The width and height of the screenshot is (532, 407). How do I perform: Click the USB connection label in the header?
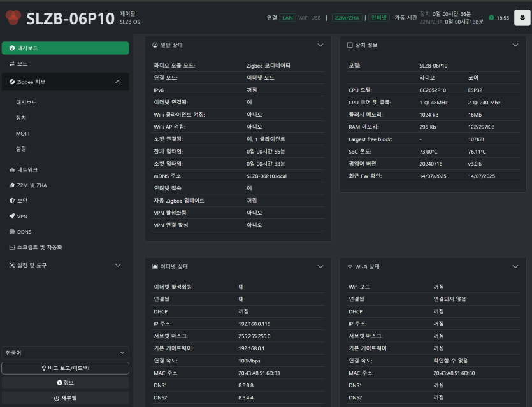316,18
